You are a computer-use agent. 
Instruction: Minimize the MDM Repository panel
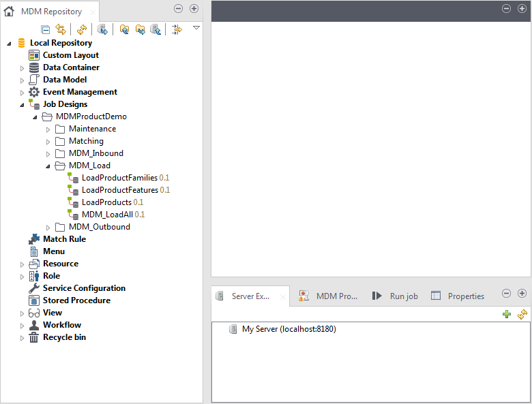pos(178,8)
